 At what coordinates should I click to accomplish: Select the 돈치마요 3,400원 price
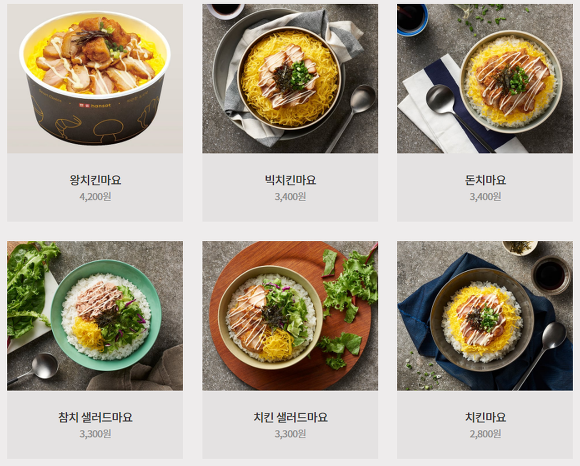click(485, 196)
